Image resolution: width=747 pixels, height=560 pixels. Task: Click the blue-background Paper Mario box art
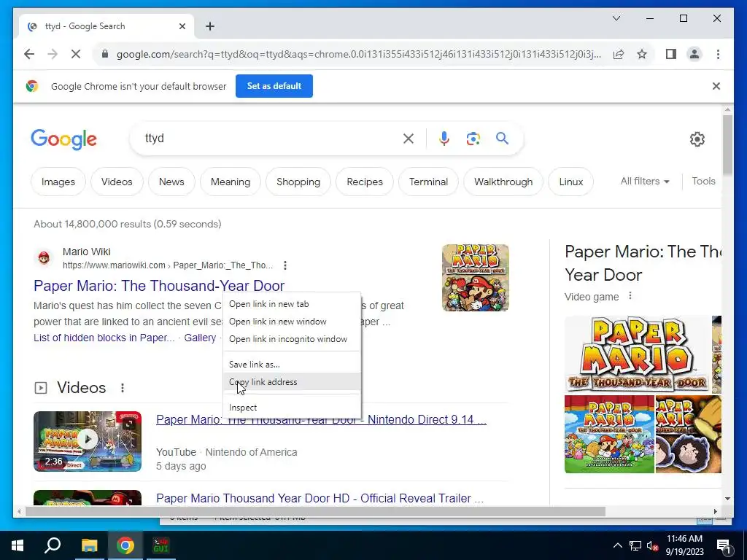609,435
